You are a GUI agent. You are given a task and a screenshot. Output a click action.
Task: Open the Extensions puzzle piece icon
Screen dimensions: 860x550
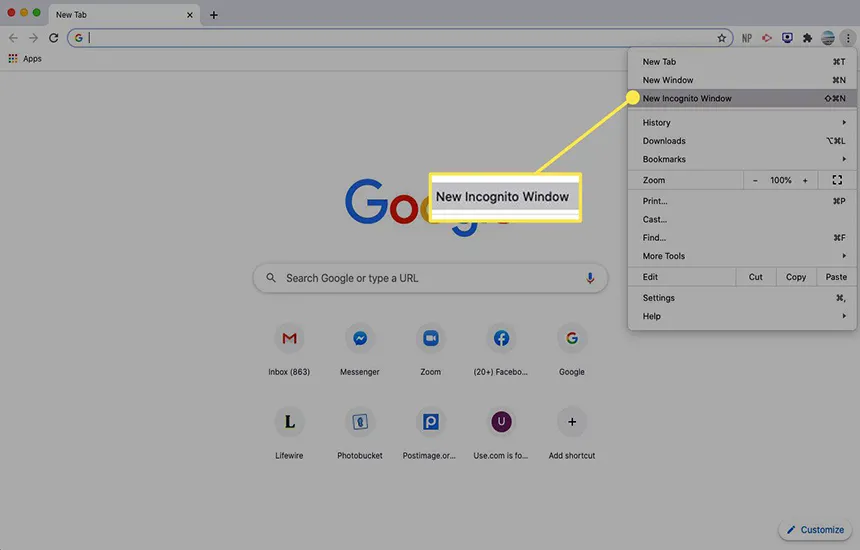pos(807,38)
